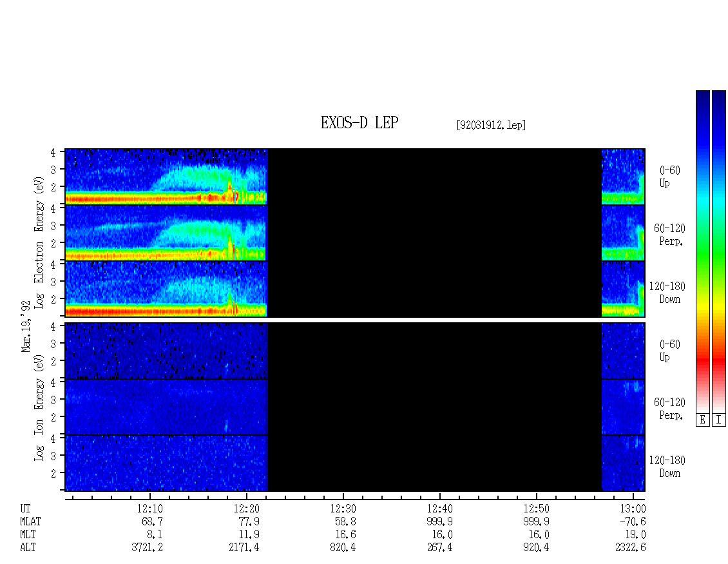Click the MLT row label
The height and width of the screenshot is (564, 728).
pos(28,535)
